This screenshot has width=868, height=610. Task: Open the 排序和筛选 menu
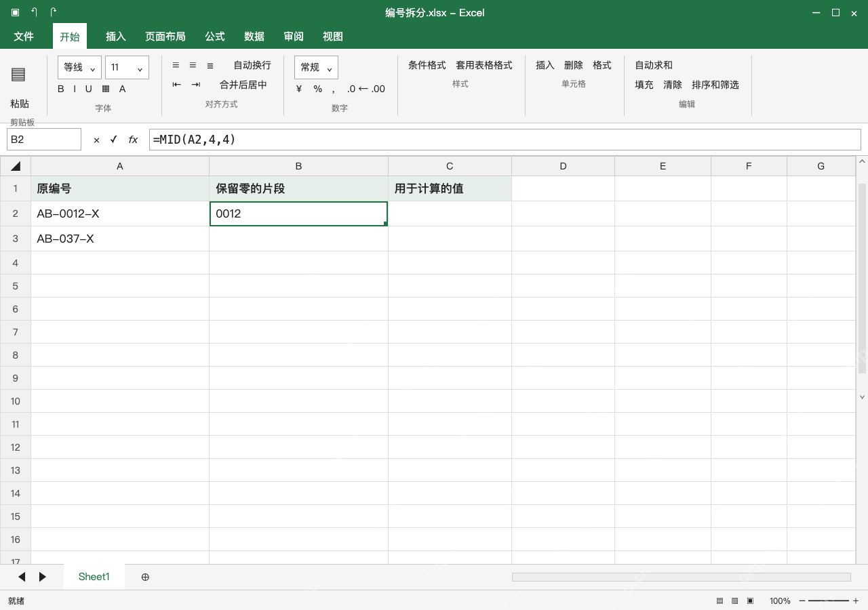click(x=715, y=85)
